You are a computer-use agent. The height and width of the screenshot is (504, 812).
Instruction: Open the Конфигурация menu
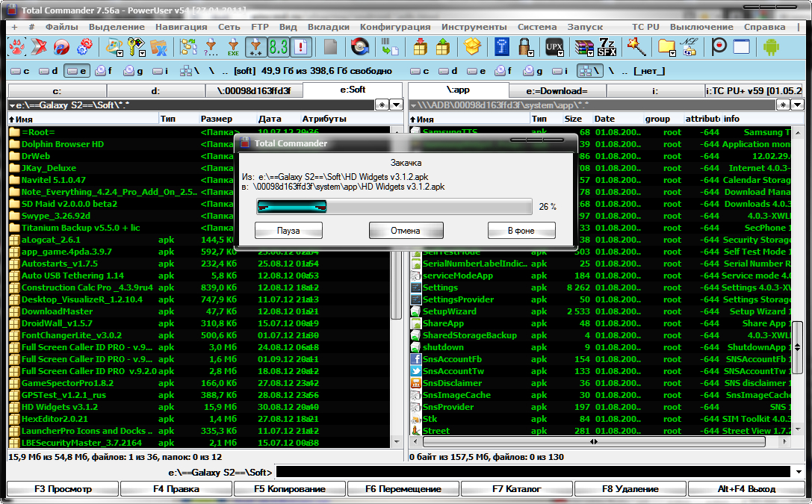394,27
